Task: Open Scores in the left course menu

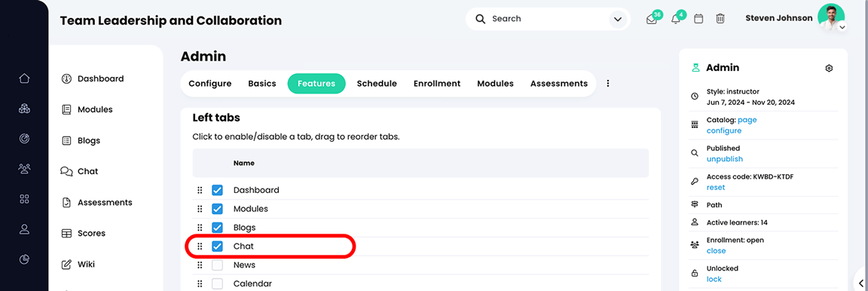Action: pos(83,234)
